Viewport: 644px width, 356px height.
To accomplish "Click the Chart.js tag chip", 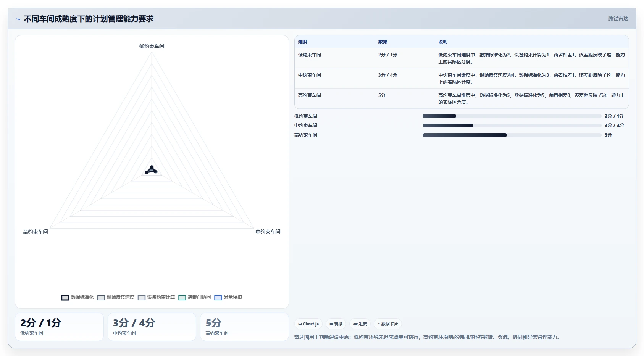I will [x=308, y=324].
